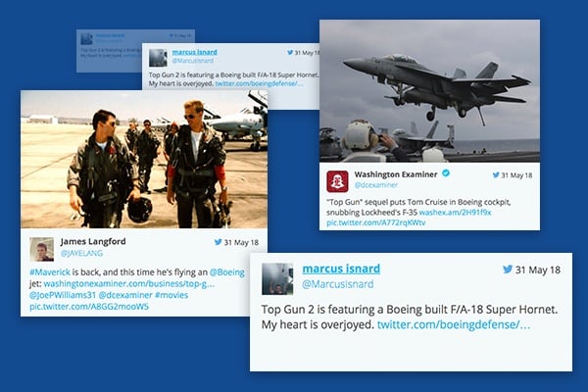
Task: Click the F/A-18 carrier landing photo
Action: 430,91
